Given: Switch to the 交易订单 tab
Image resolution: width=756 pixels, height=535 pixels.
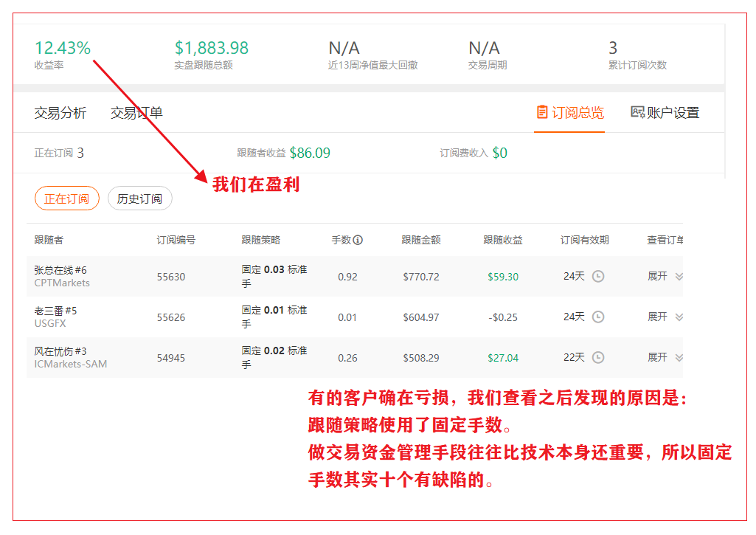Looking at the screenshot, I should [136, 113].
